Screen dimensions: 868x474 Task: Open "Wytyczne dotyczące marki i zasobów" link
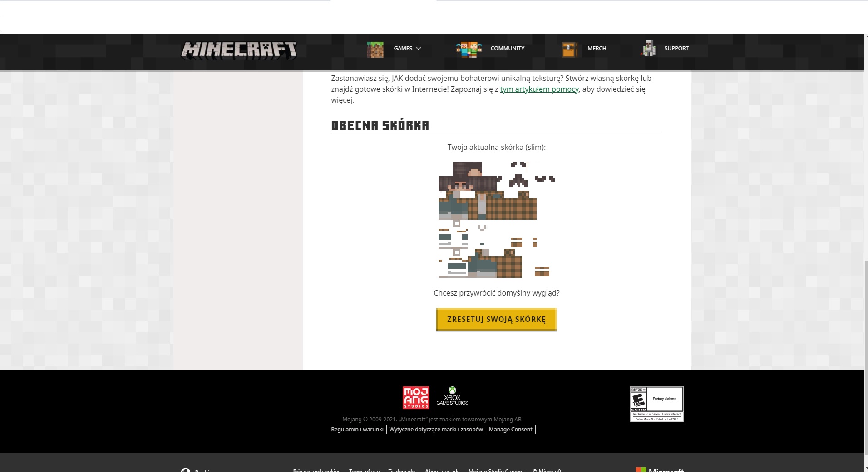[436, 430]
